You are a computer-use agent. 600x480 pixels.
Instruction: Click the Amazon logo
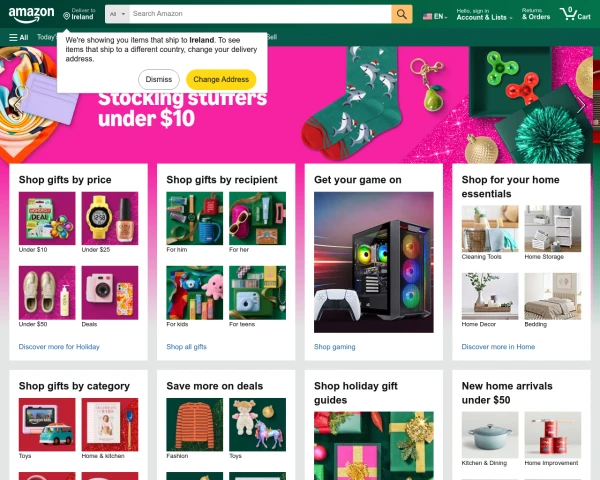[31, 15]
